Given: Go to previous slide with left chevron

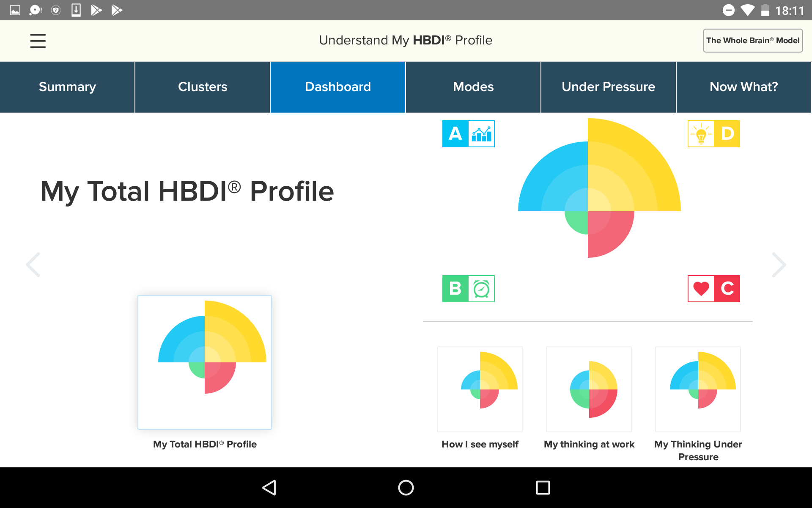Looking at the screenshot, I should tap(33, 265).
